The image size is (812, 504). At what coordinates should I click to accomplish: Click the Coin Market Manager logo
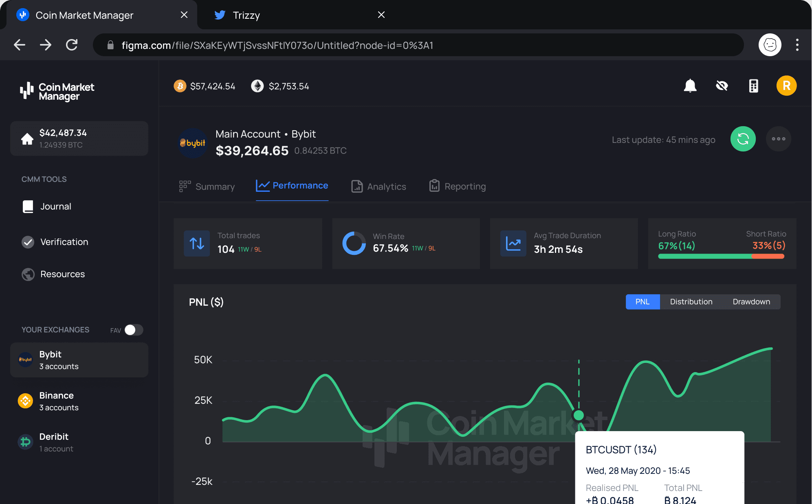point(57,92)
